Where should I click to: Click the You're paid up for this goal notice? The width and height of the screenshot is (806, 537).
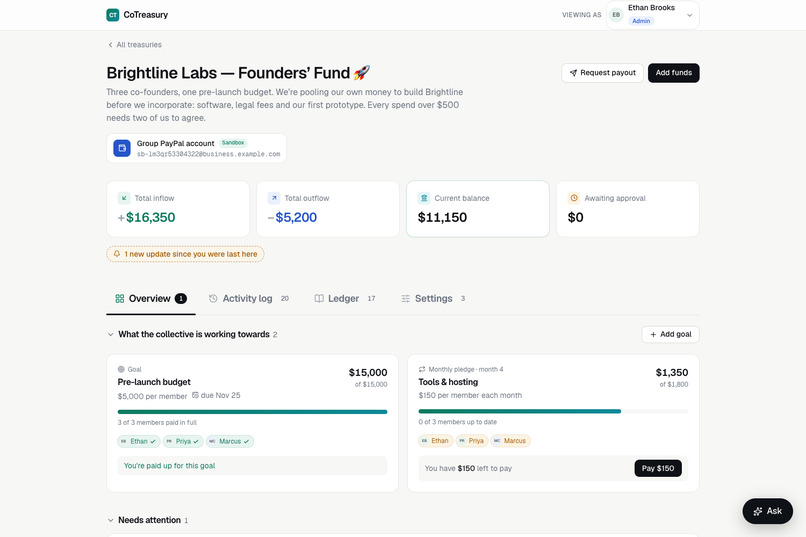tap(252, 466)
